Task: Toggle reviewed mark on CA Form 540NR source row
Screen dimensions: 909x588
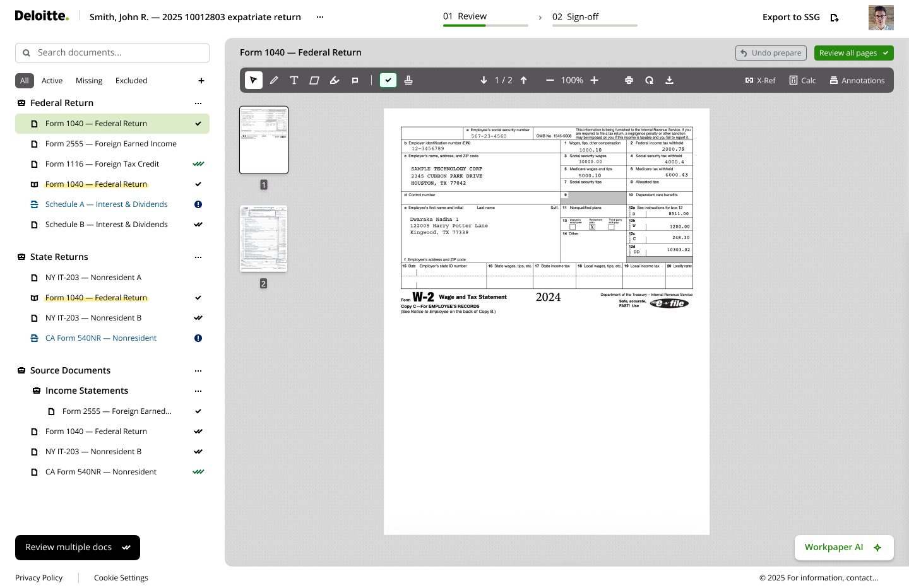Action: [x=198, y=472]
